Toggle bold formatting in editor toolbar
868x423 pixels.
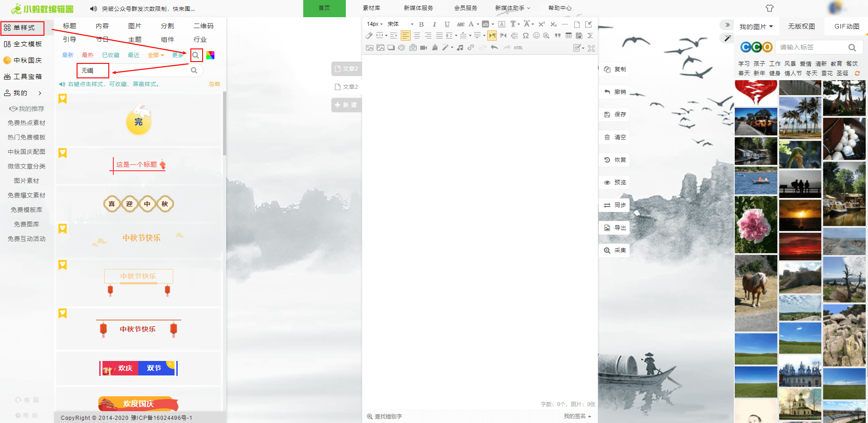click(422, 24)
